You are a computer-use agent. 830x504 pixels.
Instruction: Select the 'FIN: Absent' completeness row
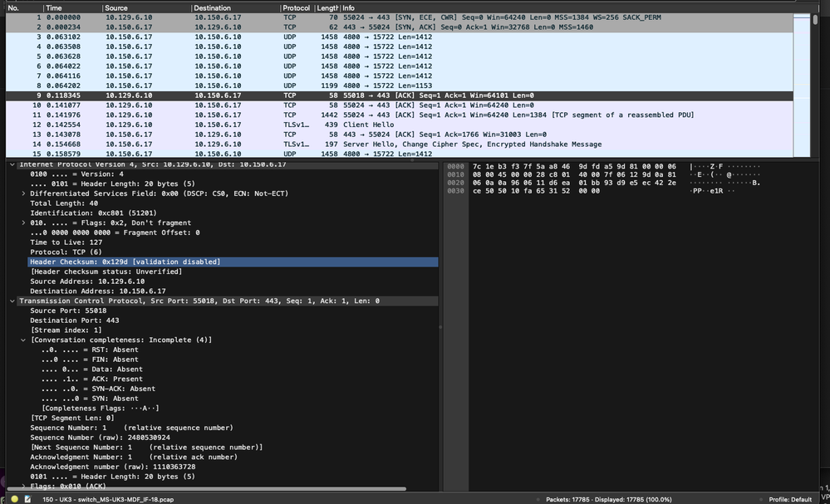pos(90,360)
